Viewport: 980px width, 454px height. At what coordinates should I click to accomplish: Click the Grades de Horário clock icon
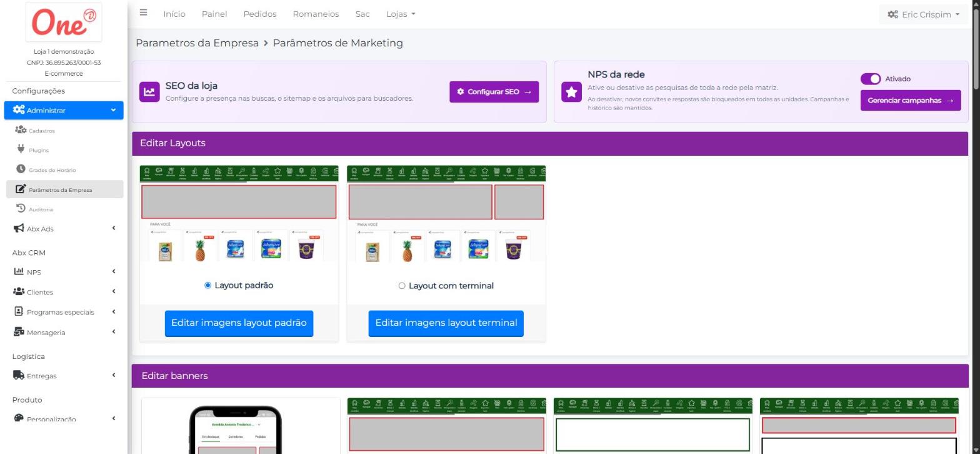pyautogui.click(x=21, y=169)
